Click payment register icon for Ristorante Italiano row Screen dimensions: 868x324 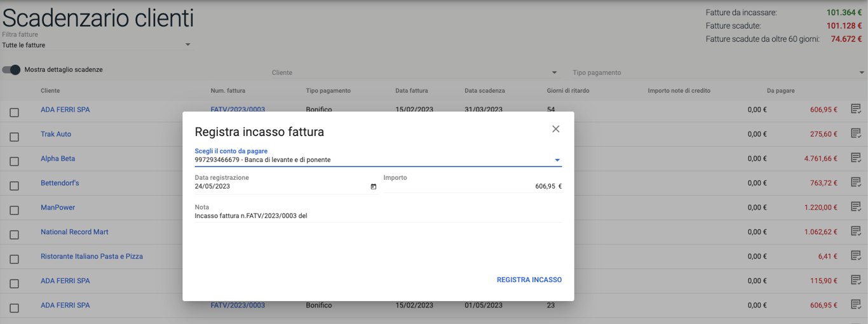[x=855, y=256]
